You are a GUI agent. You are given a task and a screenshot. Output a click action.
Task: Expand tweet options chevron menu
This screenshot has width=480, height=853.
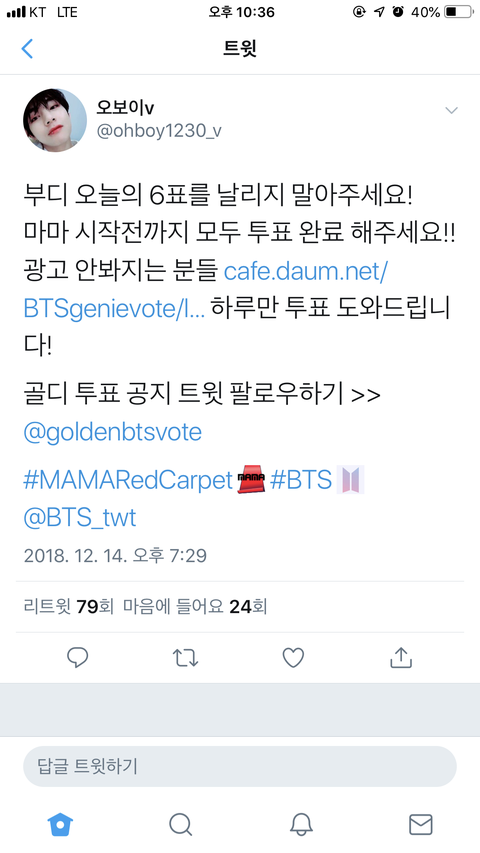tap(451, 110)
